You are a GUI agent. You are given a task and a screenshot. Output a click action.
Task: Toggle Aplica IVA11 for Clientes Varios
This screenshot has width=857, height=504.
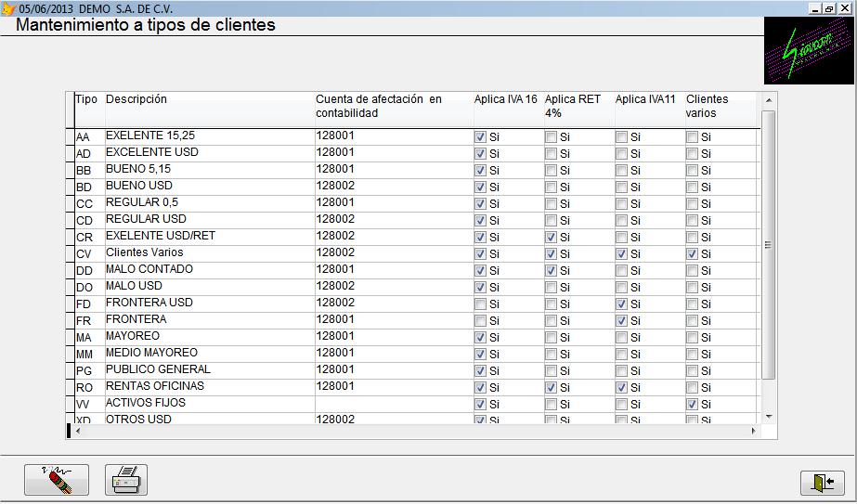click(x=621, y=253)
